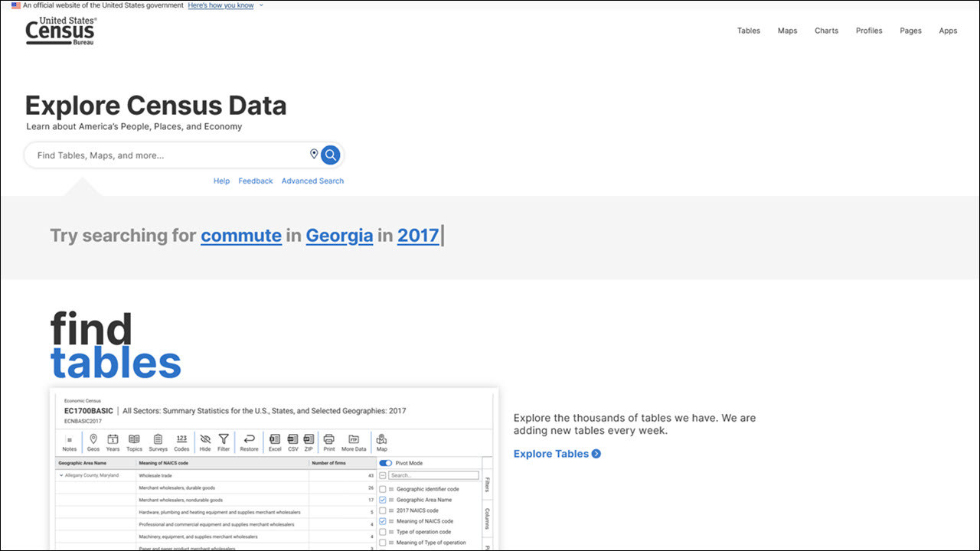Screen dimensions: 980x551
Task: Open the Maps nav item
Action: tap(787, 31)
